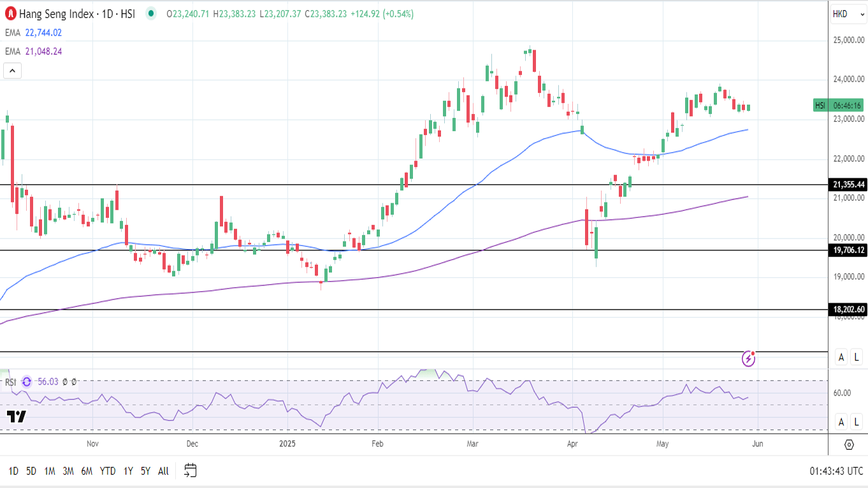Toggle log scale L on RSI pane
The image size is (868, 488).
[x=857, y=421]
